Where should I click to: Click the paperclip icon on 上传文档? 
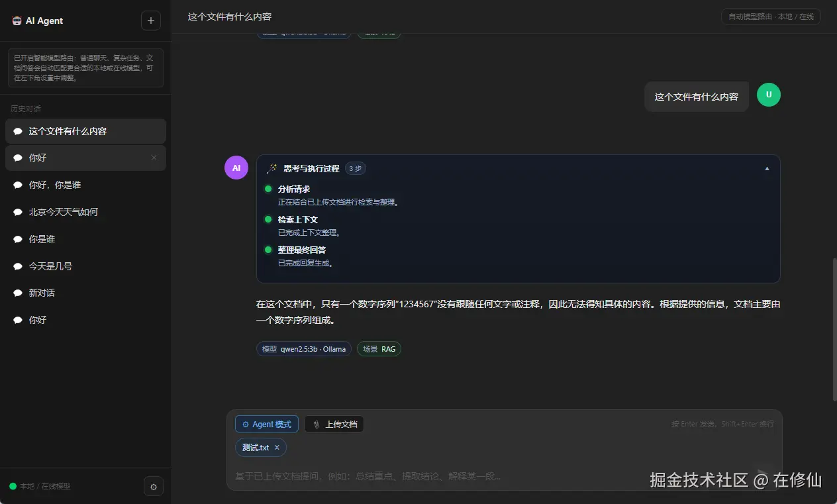coord(317,424)
